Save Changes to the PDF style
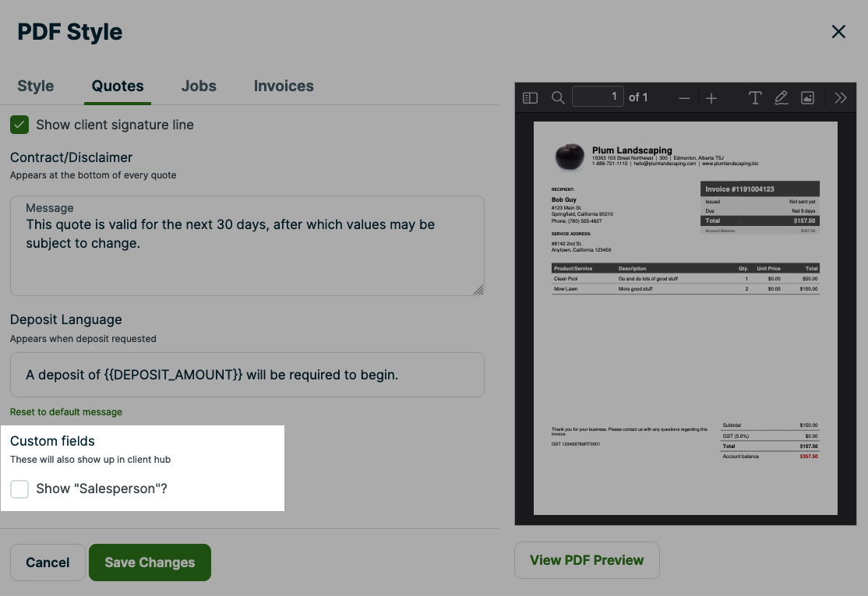This screenshot has height=596, width=868. click(150, 562)
